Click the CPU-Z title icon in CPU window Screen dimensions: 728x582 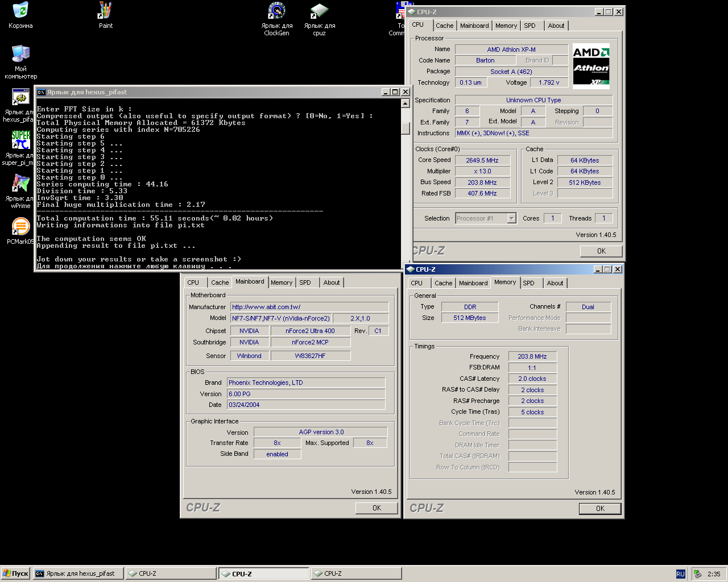(x=411, y=12)
